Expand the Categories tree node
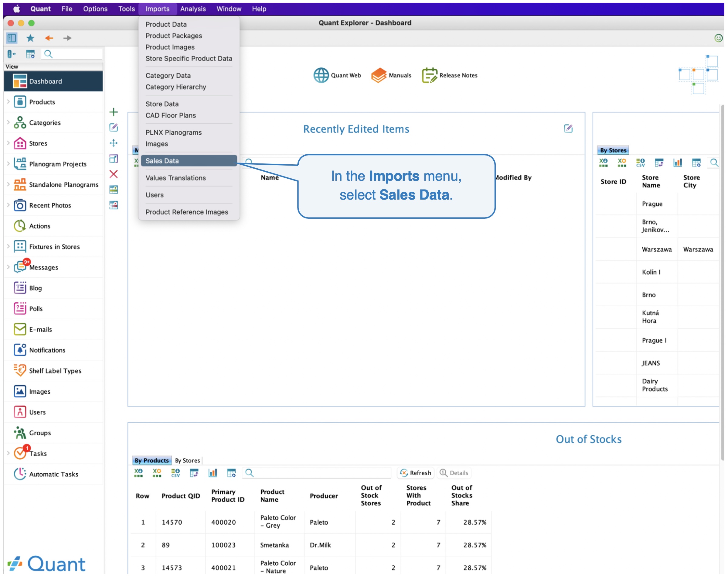 click(x=8, y=122)
